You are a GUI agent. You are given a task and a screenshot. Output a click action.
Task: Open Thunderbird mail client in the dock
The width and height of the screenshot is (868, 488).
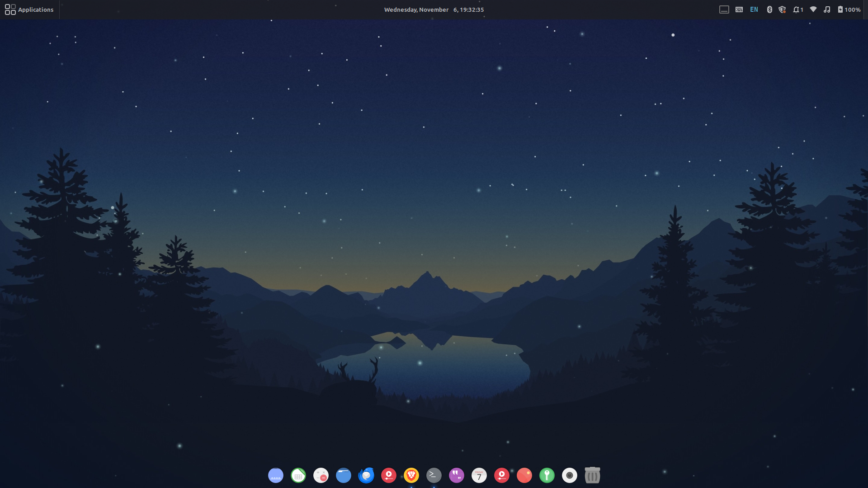[x=366, y=475]
